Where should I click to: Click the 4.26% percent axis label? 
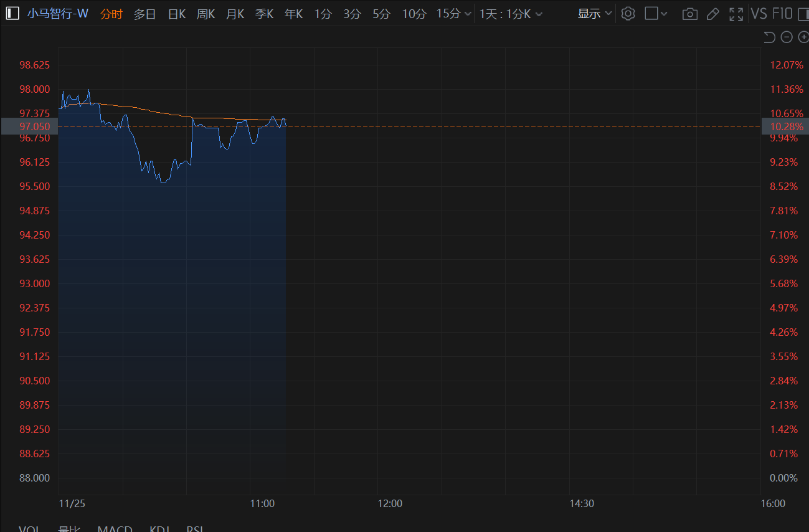784,333
